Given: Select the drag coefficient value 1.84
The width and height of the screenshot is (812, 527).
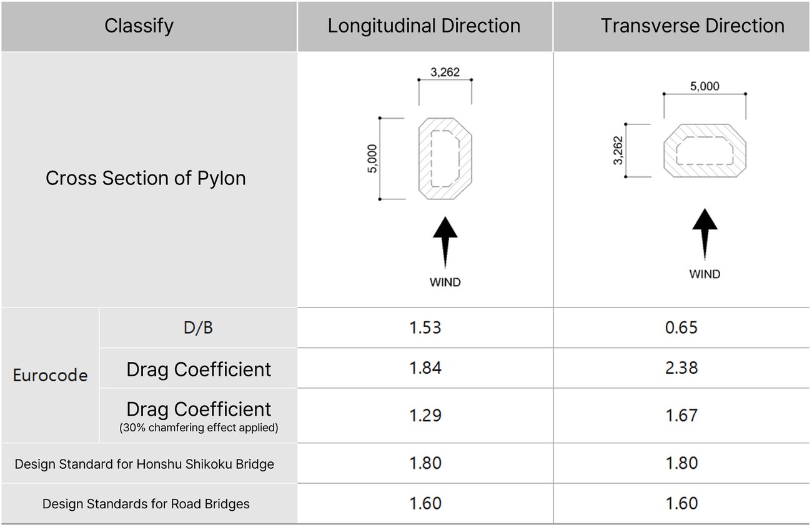Looking at the screenshot, I should coord(425,368).
